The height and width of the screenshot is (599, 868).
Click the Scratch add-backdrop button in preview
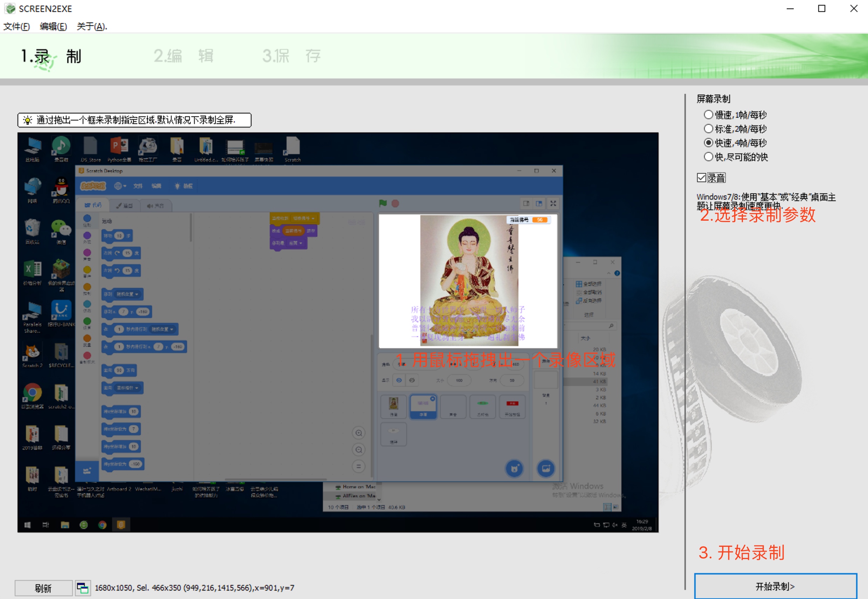click(546, 468)
